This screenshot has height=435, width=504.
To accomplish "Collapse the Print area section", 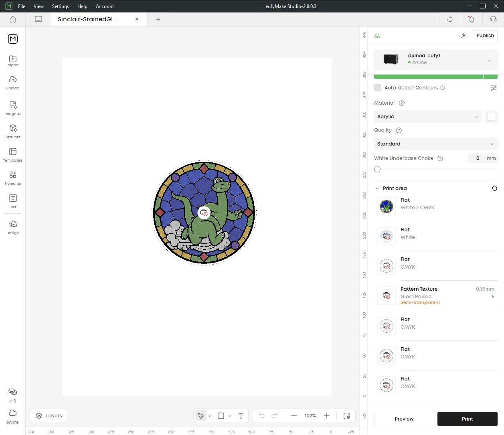I will click(377, 188).
